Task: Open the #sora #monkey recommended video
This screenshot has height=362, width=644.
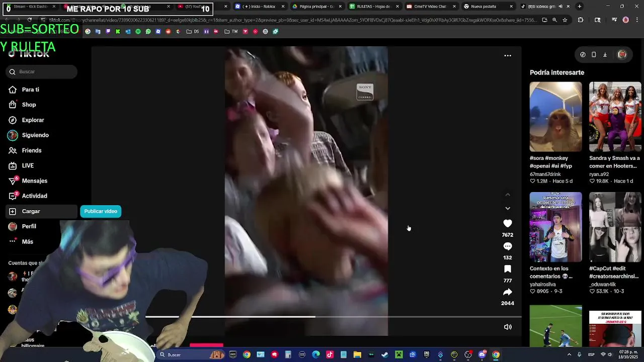Action: click(x=555, y=117)
